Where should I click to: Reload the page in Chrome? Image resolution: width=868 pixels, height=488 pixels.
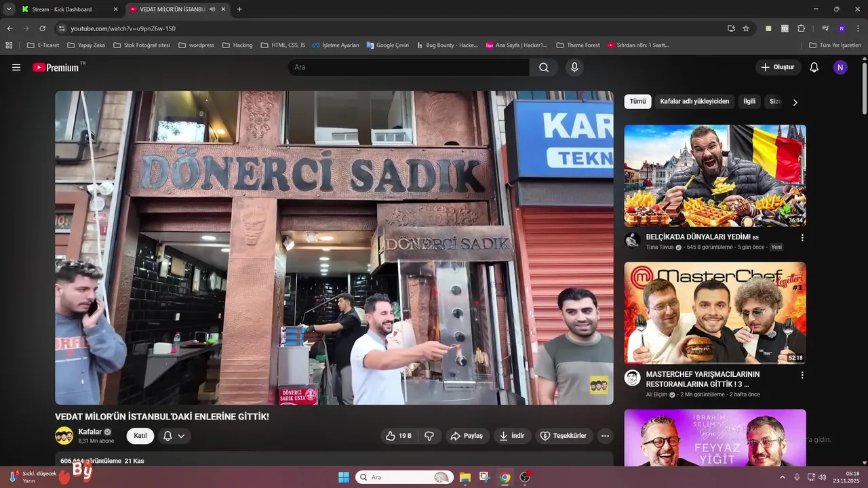tap(42, 28)
